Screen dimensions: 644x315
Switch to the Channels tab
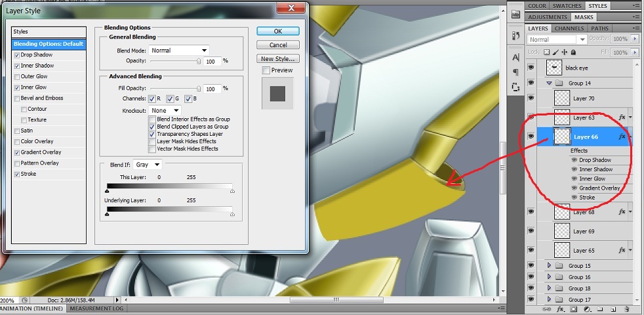569,28
